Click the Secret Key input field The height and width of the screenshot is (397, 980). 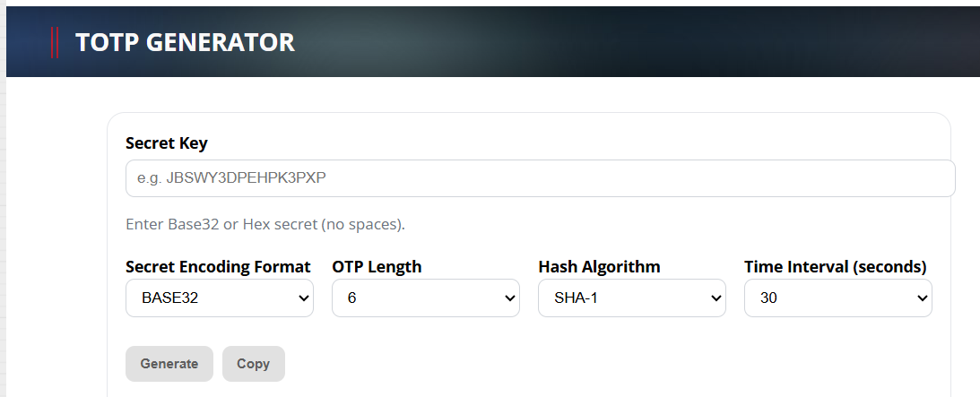pos(540,178)
